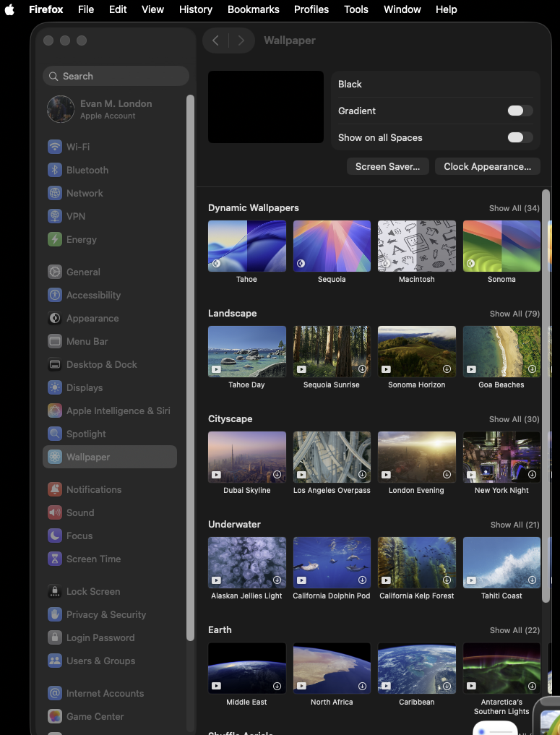Show all 22 Earth wallpapers

pyautogui.click(x=514, y=630)
